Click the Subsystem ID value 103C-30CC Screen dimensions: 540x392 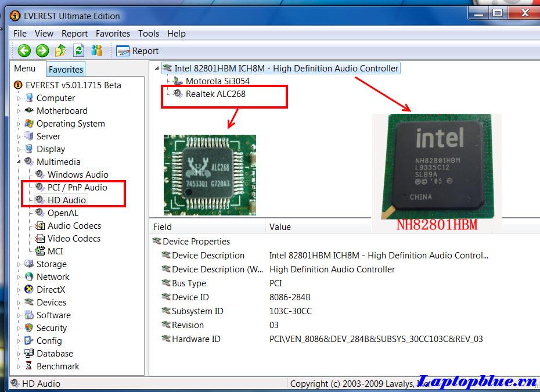point(290,311)
